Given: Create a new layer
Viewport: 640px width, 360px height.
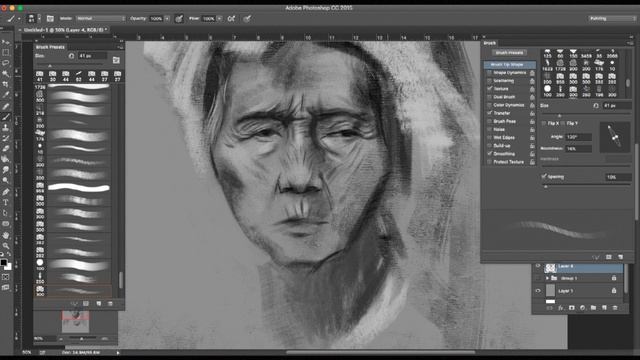Looking at the screenshot, I should click(604, 308).
